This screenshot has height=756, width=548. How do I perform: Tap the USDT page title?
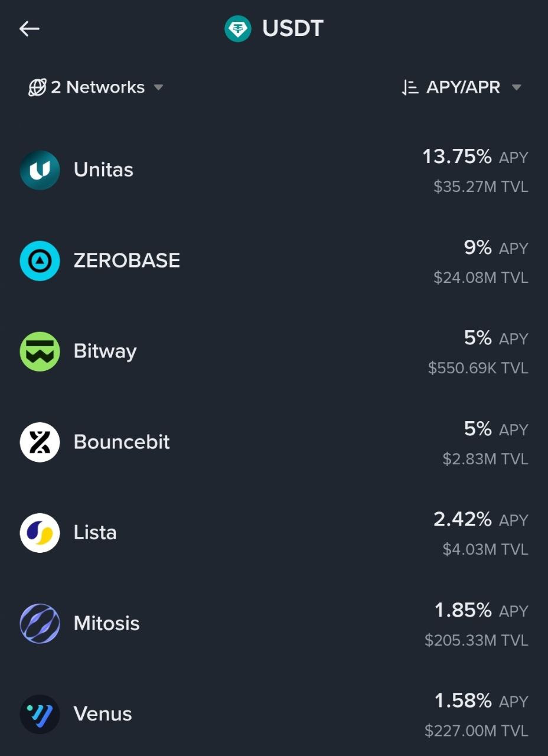(292, 28)
